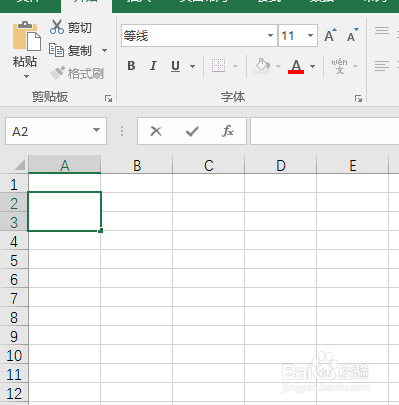Open the fill color palette arrow
The image size is (399, 405).
point(279,66)
